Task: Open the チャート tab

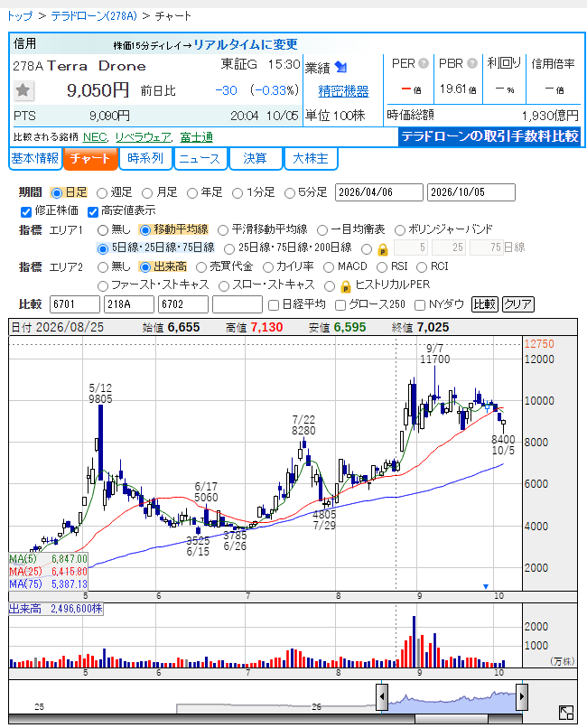Action: (90, 159)
